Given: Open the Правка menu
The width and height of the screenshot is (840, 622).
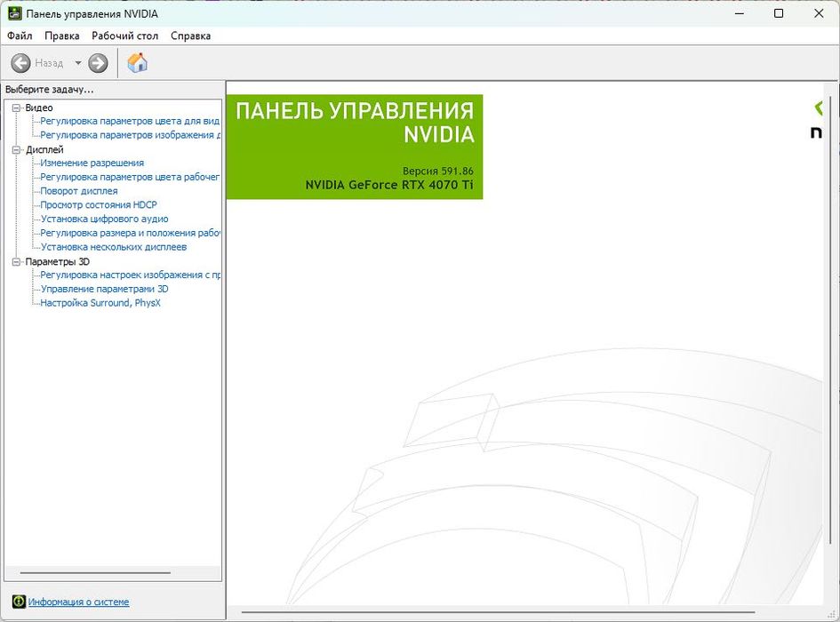Looking at the screenshot, I should tap(61, 36).
